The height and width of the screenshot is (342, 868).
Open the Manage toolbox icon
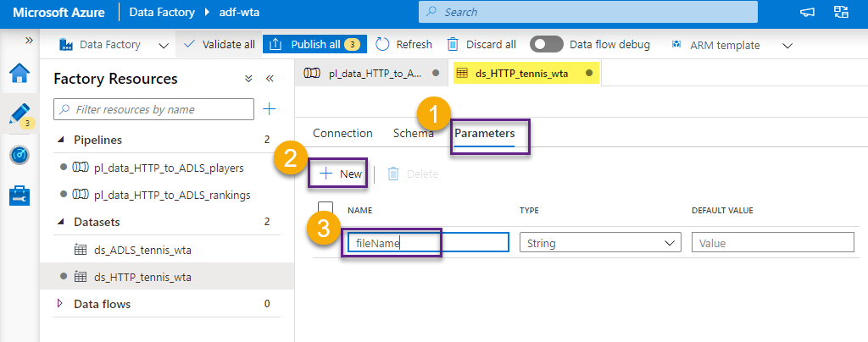point(19,196)
